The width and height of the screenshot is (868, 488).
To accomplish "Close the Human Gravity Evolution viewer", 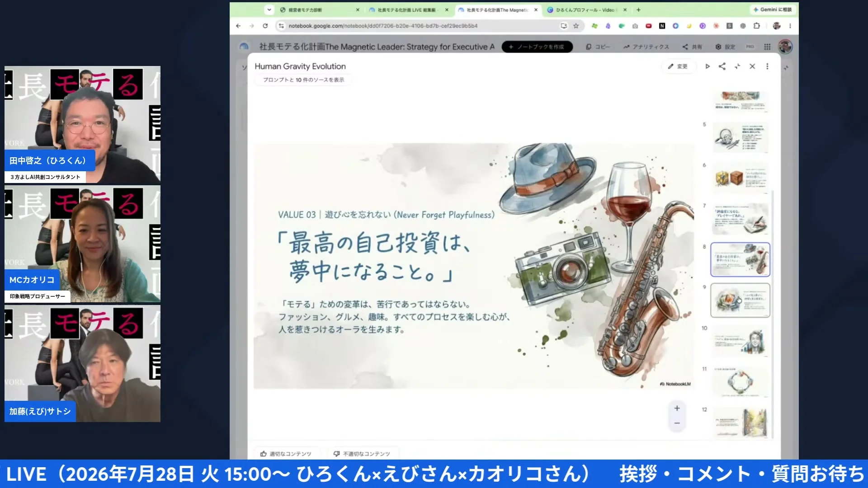I will point(752,66).
